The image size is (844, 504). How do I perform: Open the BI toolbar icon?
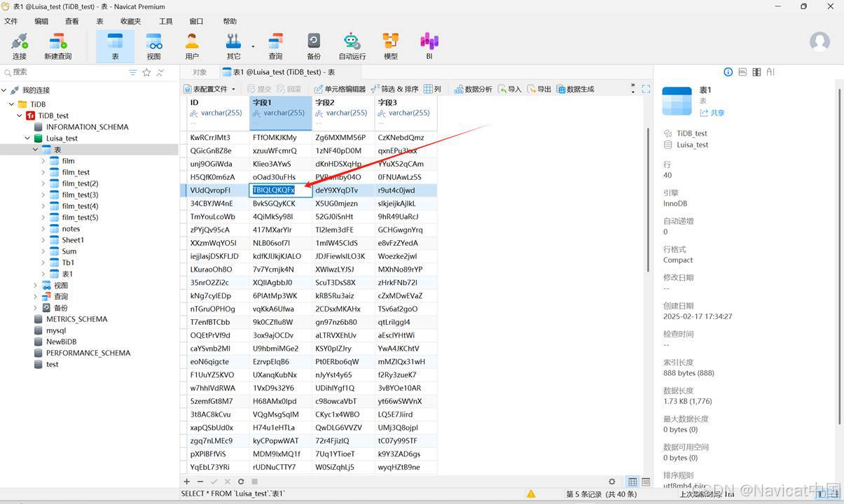pos(429,46)
